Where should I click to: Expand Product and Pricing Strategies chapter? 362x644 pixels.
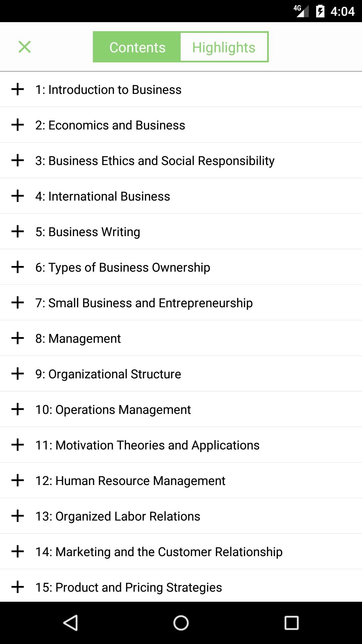point(17,587)
